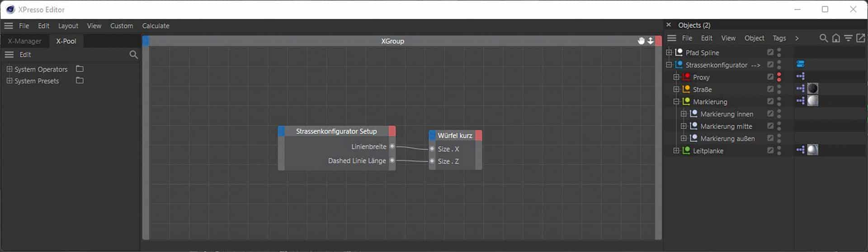The height and width of the screenshot is (252, 868).
Task: Click the XGroup red output corner
Action: [659, 41]
